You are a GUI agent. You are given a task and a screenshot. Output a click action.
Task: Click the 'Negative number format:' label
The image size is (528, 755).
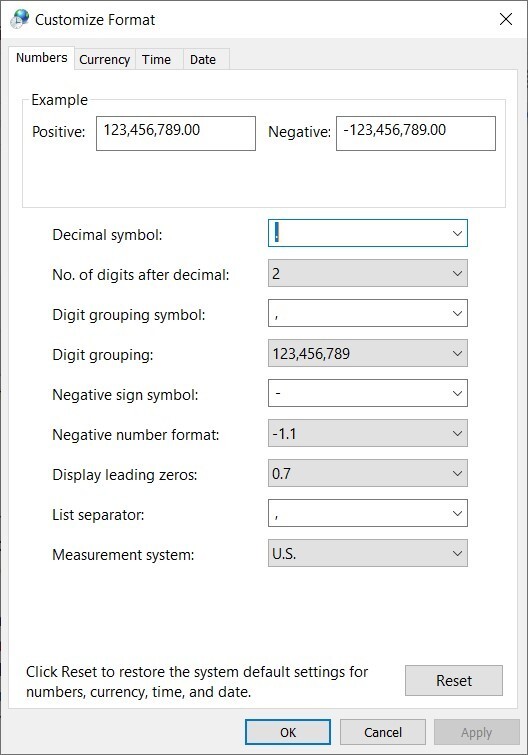(x=136, y=435)
